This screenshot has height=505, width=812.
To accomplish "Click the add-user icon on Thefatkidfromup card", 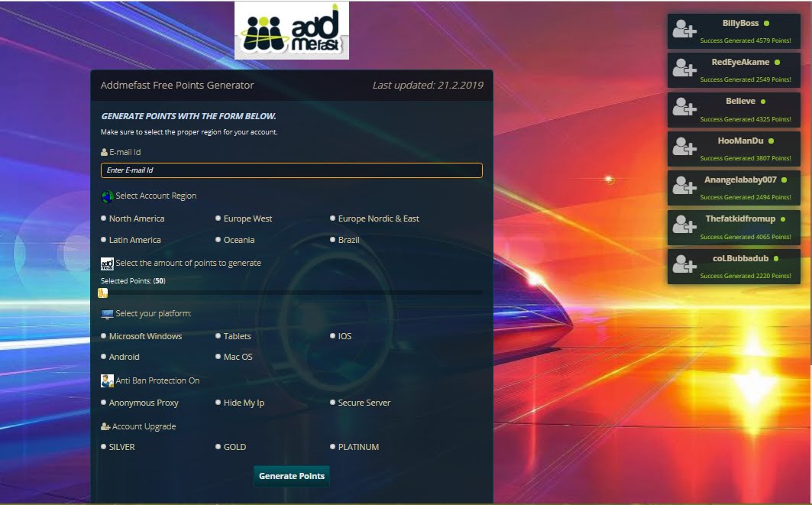I will tap(684, 225).
